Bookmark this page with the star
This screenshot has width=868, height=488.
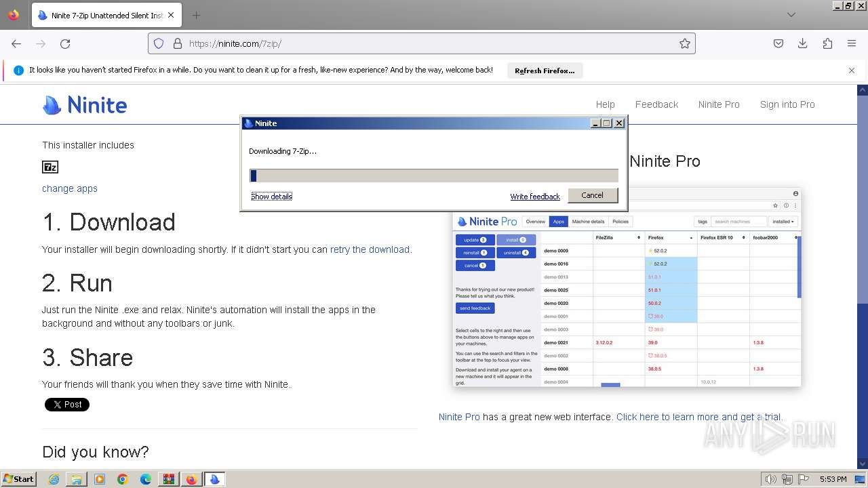click(685, 43)
